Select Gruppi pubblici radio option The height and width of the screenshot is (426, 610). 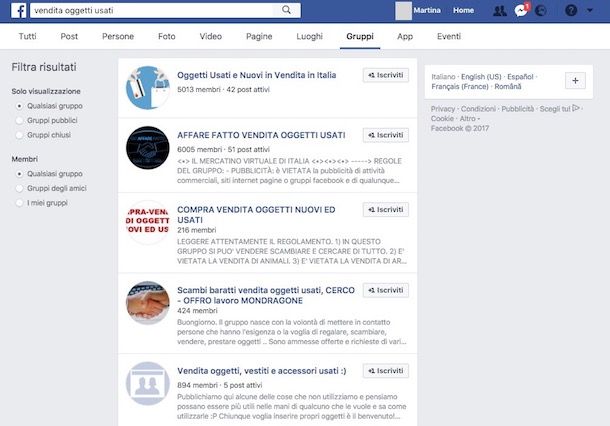click(19, 121)
